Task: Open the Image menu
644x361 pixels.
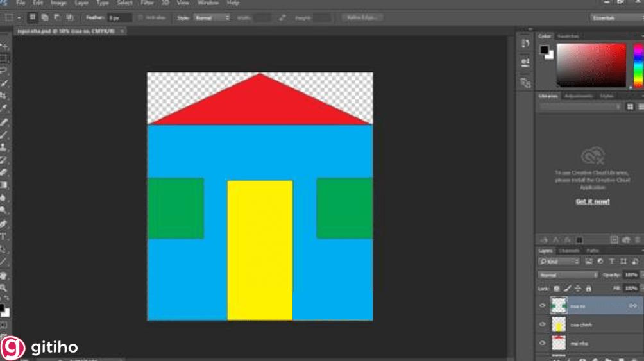Action: point(58,3)
